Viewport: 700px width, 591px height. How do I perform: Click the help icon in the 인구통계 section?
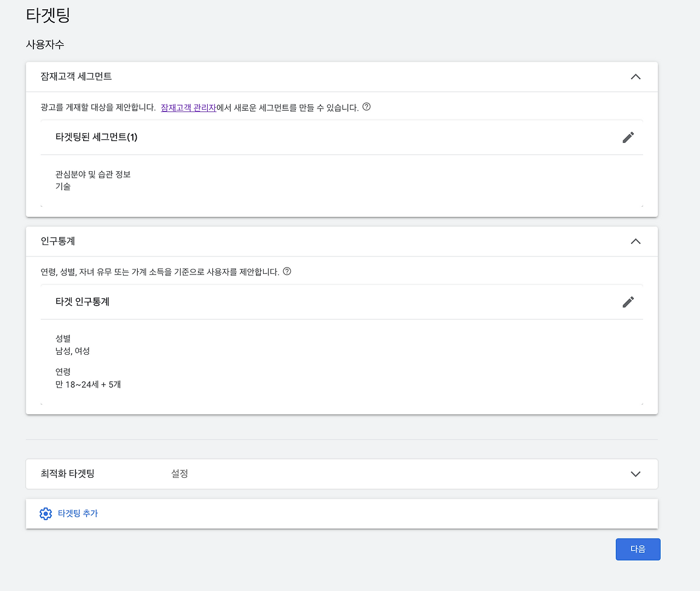click(288, 271)
